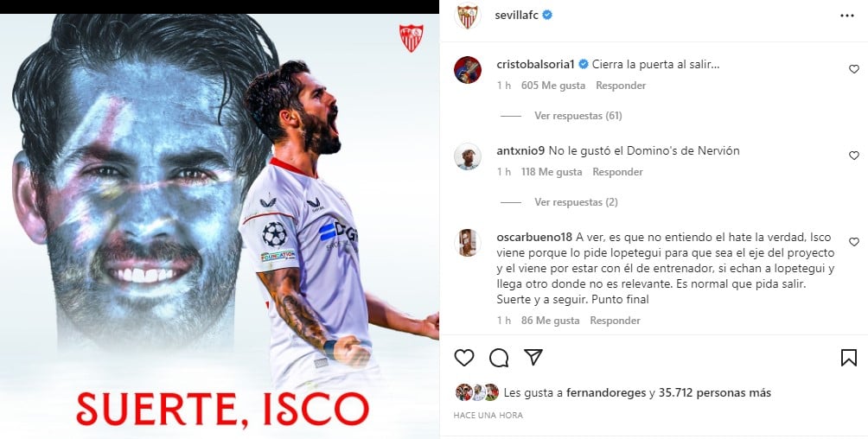The height and width of the screenshot is (439, 868).
Task: Like the oscarbueno18 comment
Action: pos(853,242)
